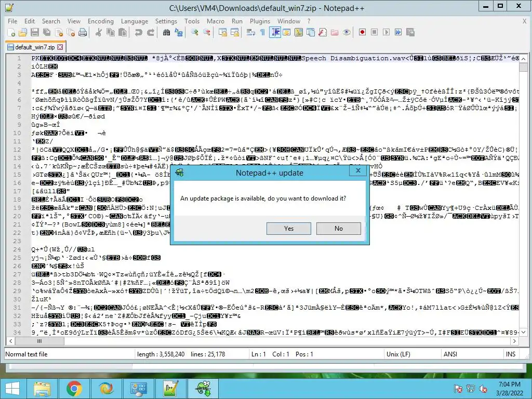Image resolution: width=532 pixels, height=399 pixels.
Task: Open Document Map panel icon
Action: pos(299,32)
